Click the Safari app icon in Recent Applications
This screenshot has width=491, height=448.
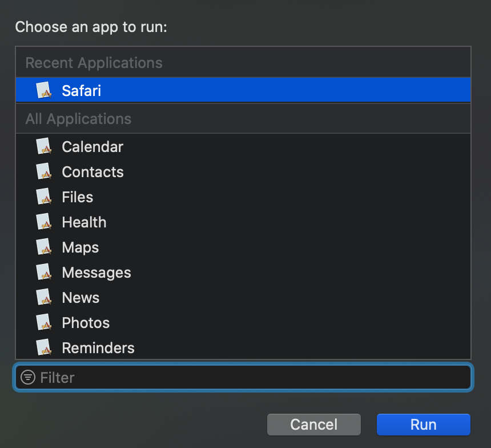44,90
